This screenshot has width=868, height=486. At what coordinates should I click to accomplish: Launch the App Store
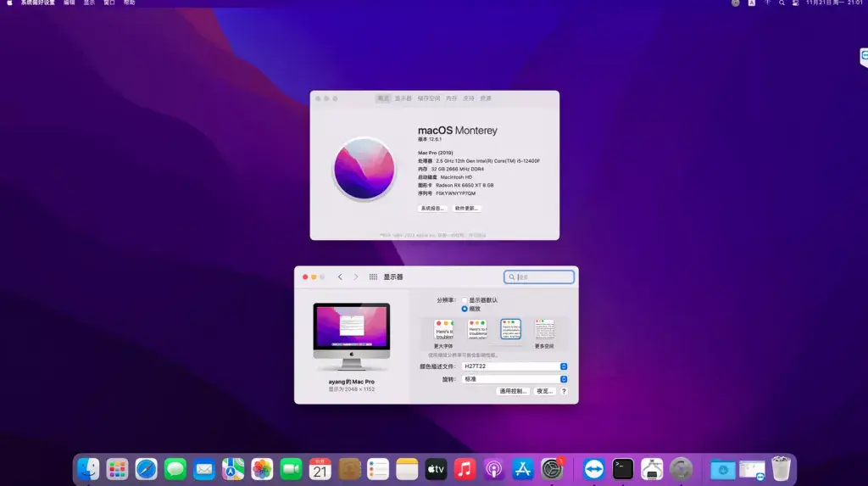coord(522,469)
